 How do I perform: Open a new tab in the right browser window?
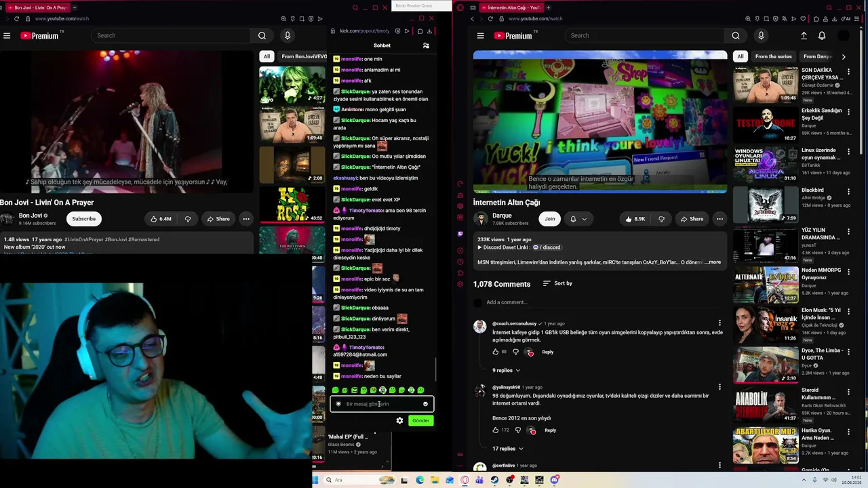click(548, 7)
